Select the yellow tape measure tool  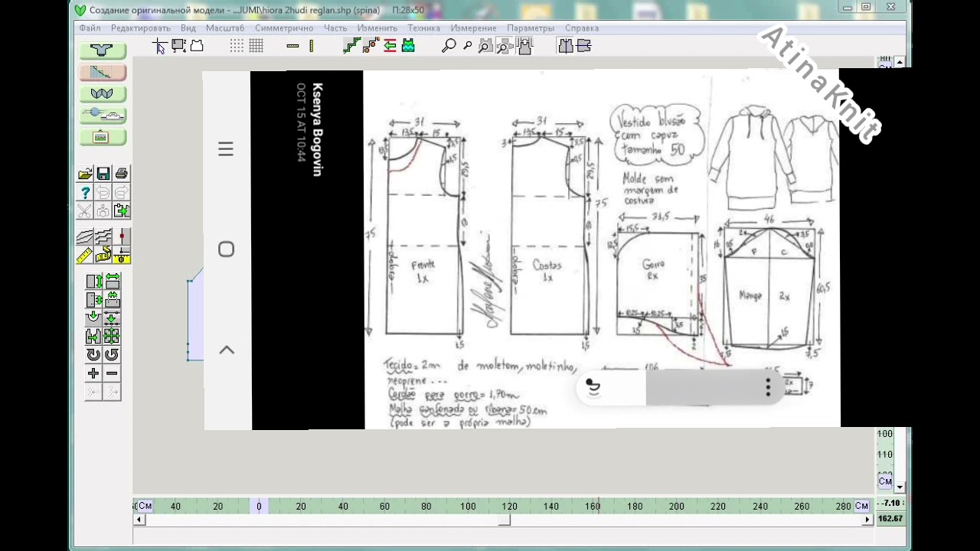click(103, 256)
